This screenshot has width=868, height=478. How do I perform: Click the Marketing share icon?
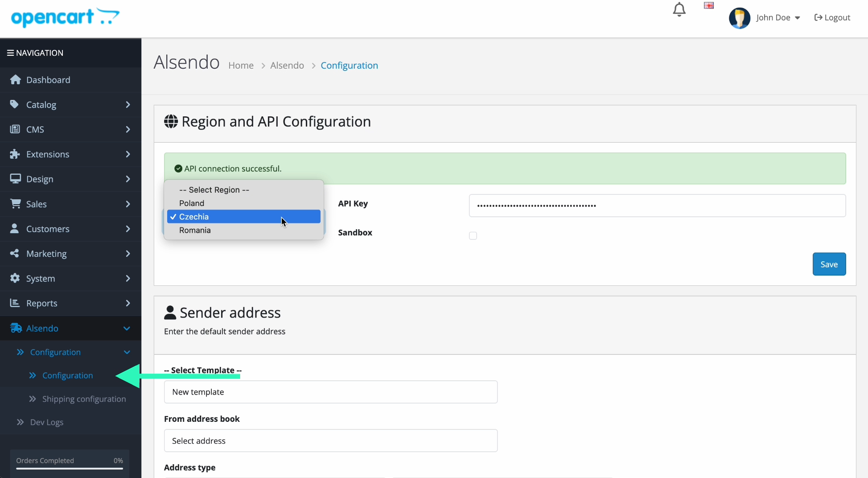click(x=15, y=253)
